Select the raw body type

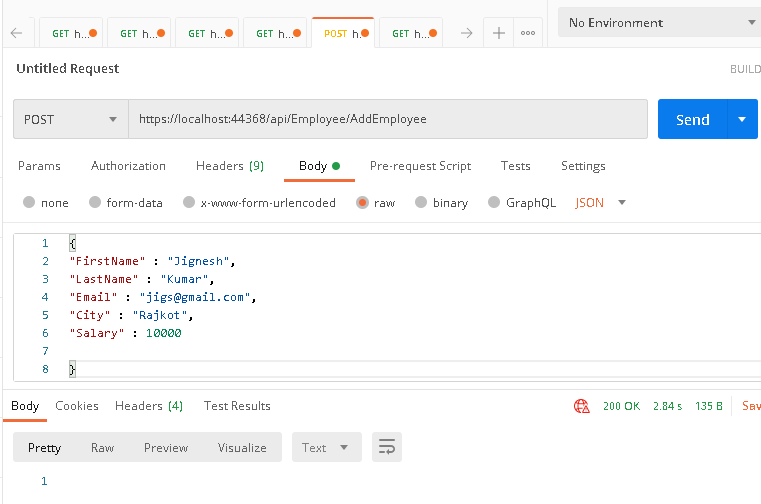pos(361,202)
